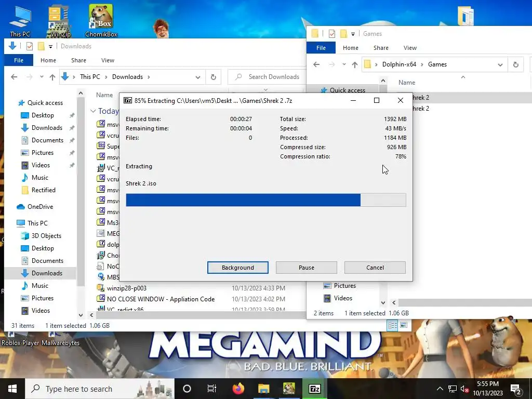The width and height of the screenshot is (532, 399).
Task: Open Home tab in Downloads window
Action: pos(48,60)
